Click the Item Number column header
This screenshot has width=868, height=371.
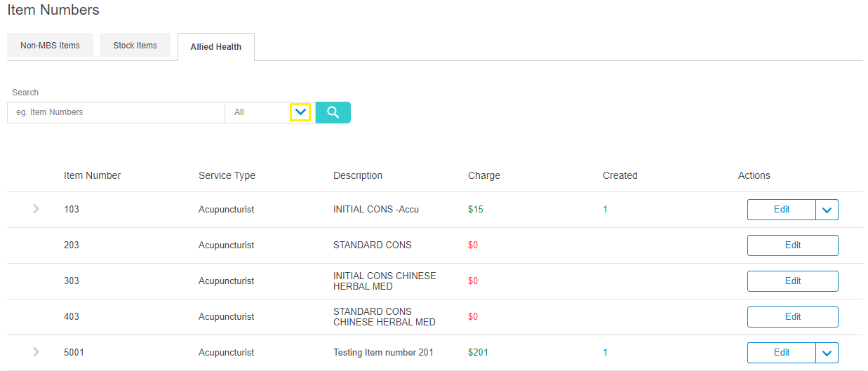(93, 175)
